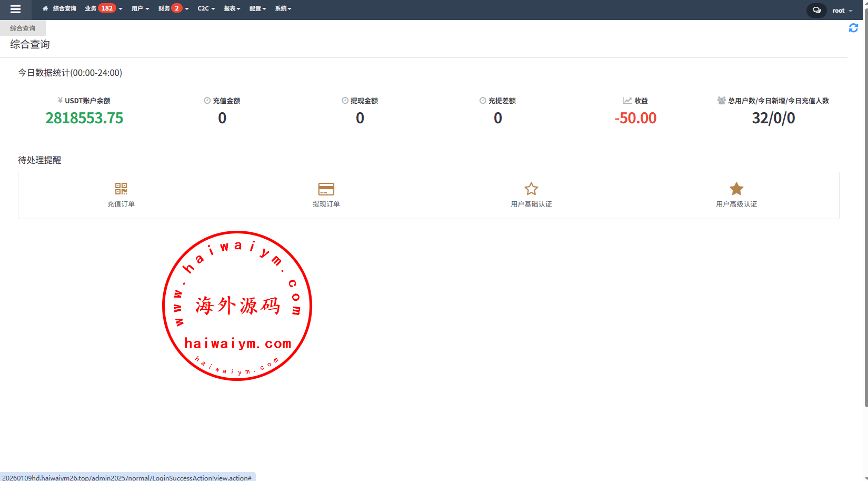Click the 用户基础认证 outlined star icon
868x481 pixels.
coord(531,189)
